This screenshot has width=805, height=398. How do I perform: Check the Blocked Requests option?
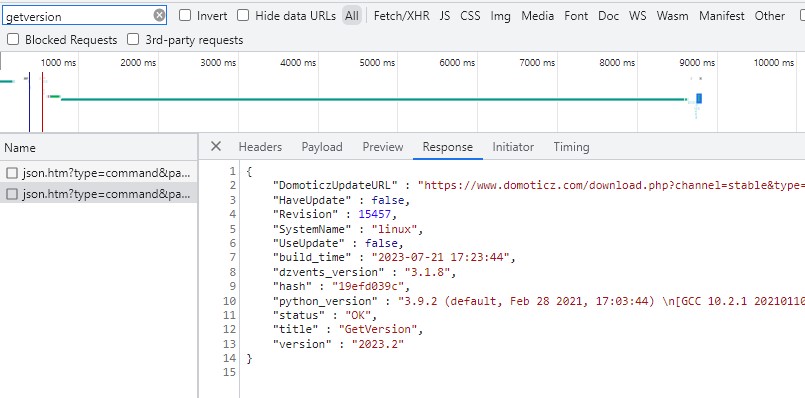13,39
